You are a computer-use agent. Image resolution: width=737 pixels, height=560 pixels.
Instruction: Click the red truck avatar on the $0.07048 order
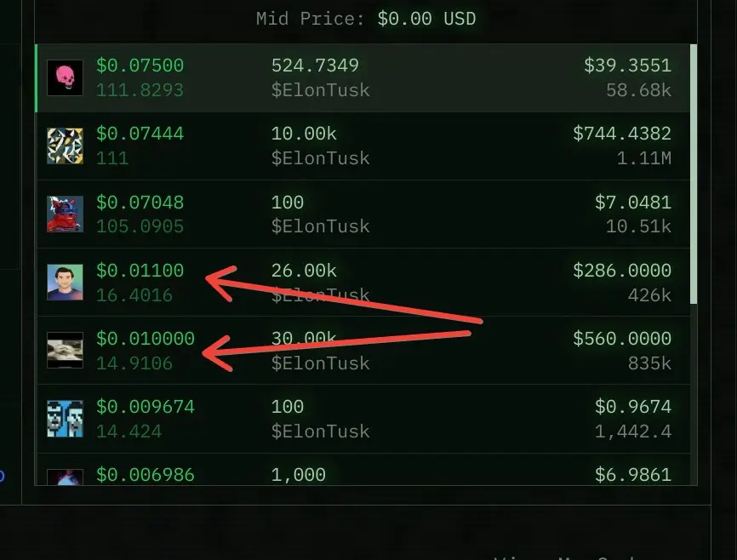pos(66,214)
